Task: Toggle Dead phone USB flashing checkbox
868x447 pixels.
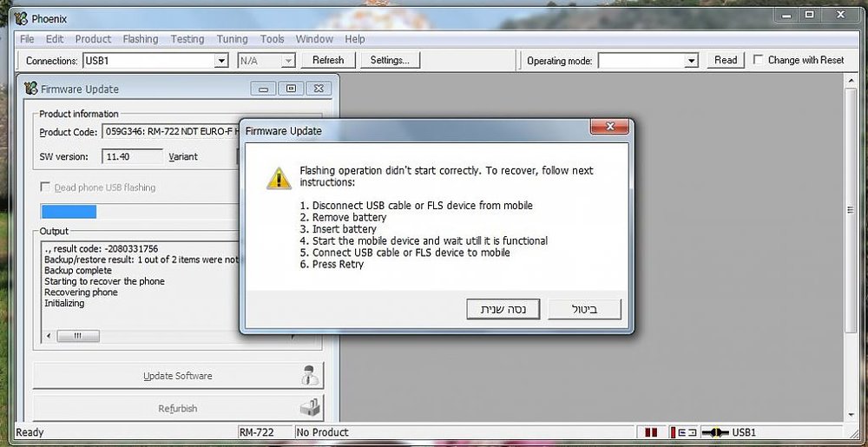Action: (x=45, y=187)
